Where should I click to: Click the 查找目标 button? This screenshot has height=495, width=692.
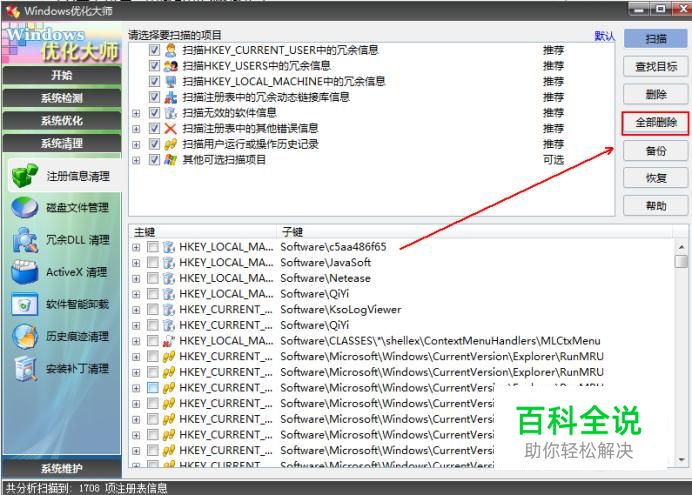pyautogui.click(x=656, y=67)
